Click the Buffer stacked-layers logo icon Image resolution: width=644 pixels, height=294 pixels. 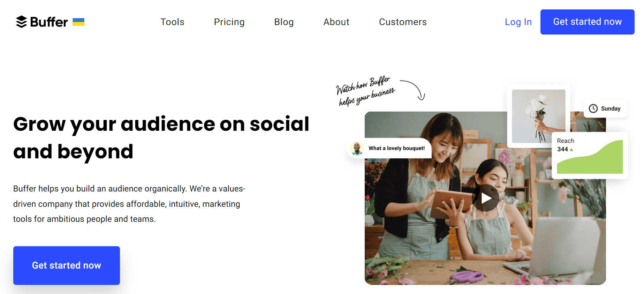coord(21,22)
